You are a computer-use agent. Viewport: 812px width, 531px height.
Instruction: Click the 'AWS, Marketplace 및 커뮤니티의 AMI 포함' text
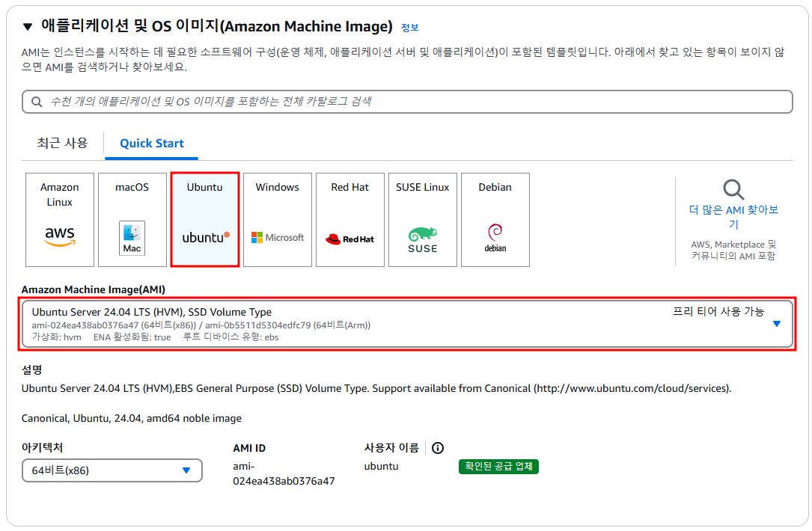[733, 250]
